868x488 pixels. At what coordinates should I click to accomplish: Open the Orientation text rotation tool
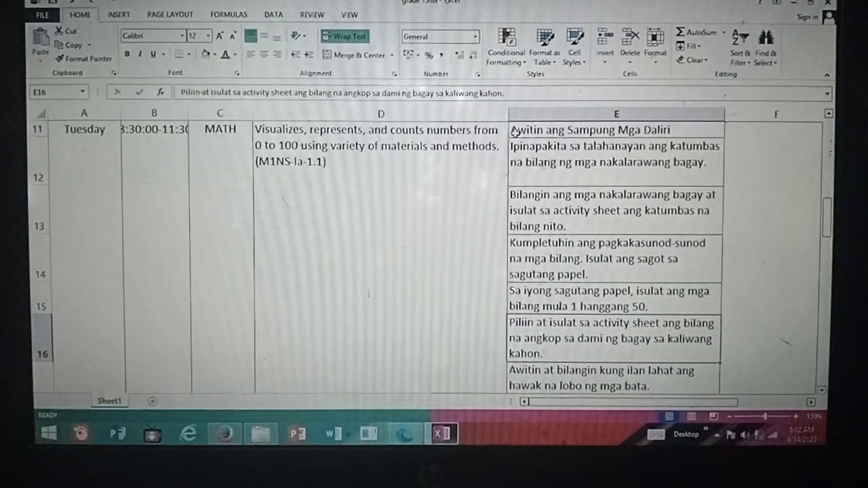point(297,36)
